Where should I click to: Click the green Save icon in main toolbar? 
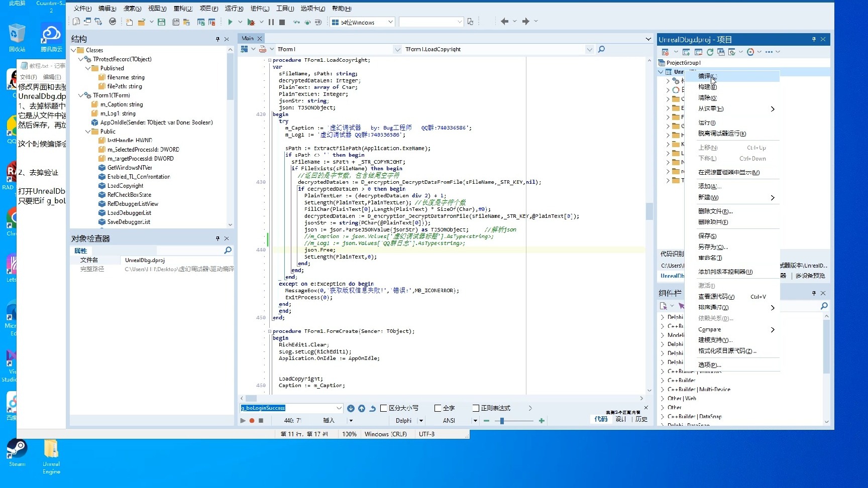click(161, 22)
